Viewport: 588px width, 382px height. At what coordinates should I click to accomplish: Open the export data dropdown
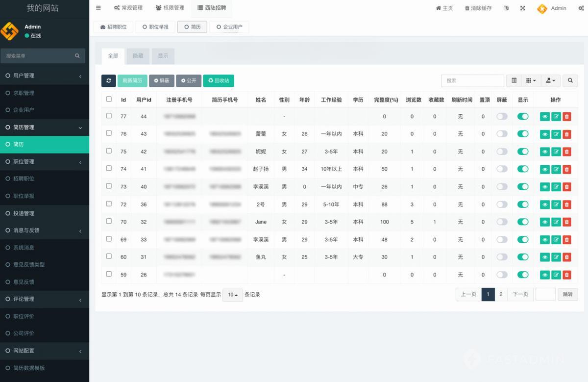tap(551, 80)
